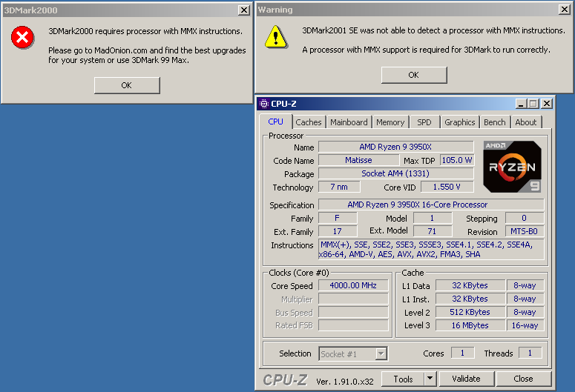
Task: Click the Stepping value 0
Action: 525,218
